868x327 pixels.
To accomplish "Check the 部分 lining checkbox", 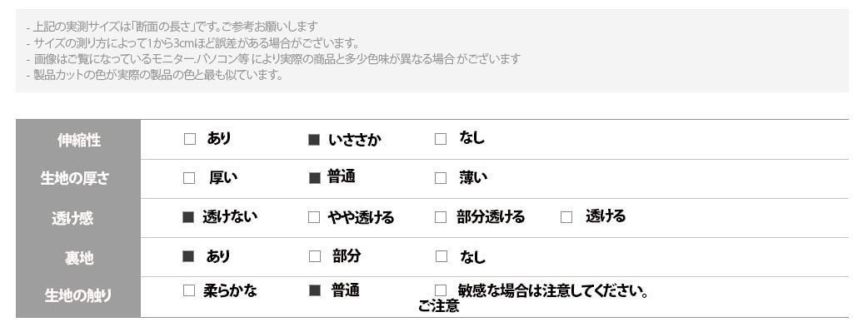I will [314, 256].
